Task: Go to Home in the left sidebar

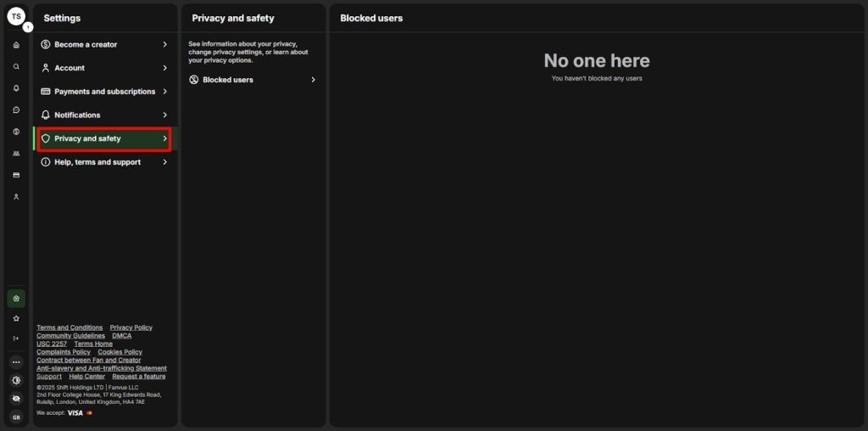Action: (16, 45)
